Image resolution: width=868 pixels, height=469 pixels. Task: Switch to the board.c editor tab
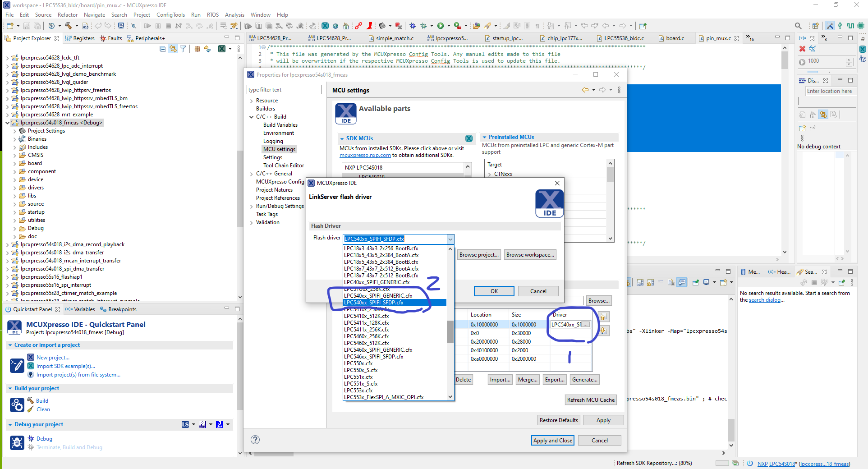(675, 38)
